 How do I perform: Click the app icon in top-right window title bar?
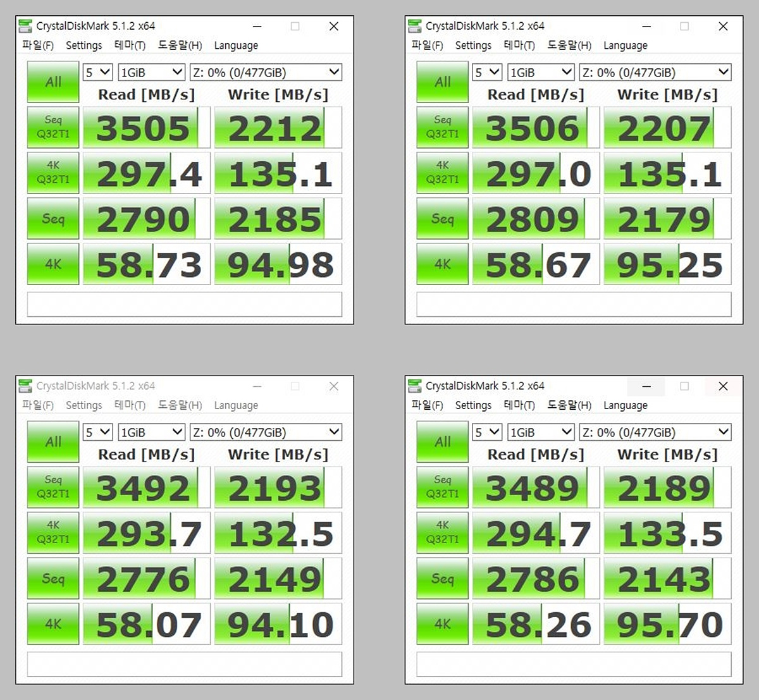tap(415, 26)
